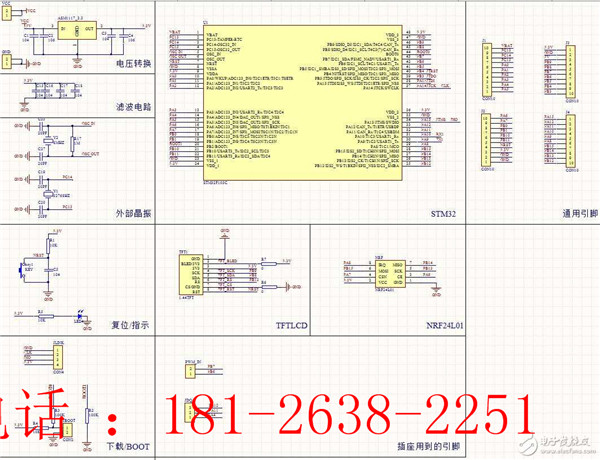Select the ground symbol in the filter circuit
This screenshot has width=600, height=460.
coord(24,105)
